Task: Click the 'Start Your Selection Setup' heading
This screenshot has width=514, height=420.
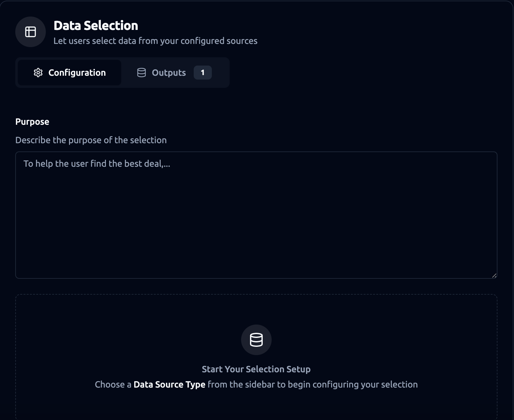Action: 256,369
